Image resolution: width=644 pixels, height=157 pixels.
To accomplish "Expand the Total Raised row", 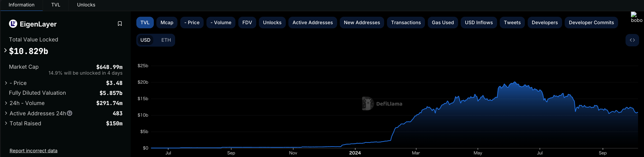I will pos(6,123).
